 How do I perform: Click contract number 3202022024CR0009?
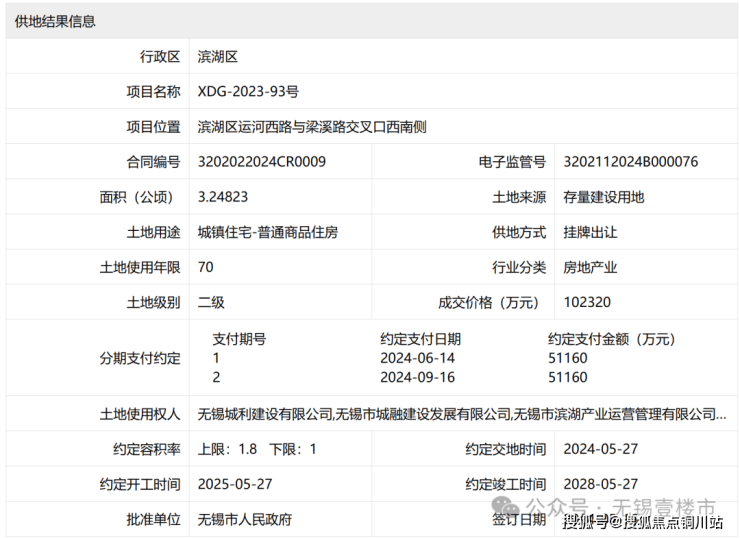click(x=261, y=162)
